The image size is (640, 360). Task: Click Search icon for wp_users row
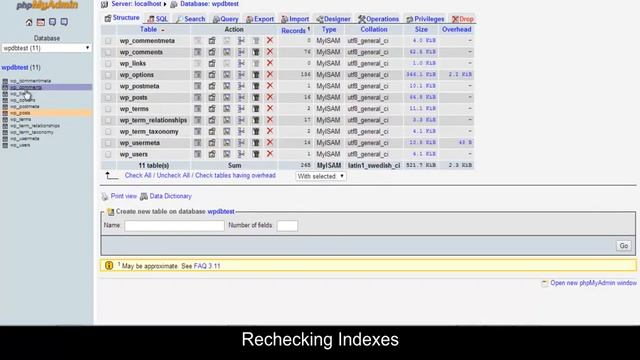point(227,154)
